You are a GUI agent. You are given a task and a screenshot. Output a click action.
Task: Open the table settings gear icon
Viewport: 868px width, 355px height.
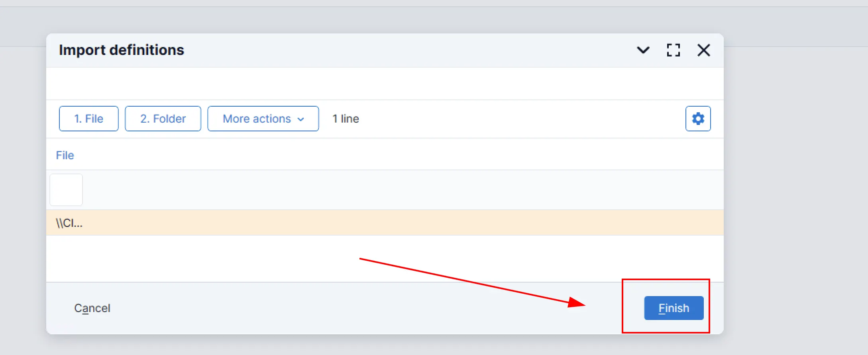tap(698, 119)
